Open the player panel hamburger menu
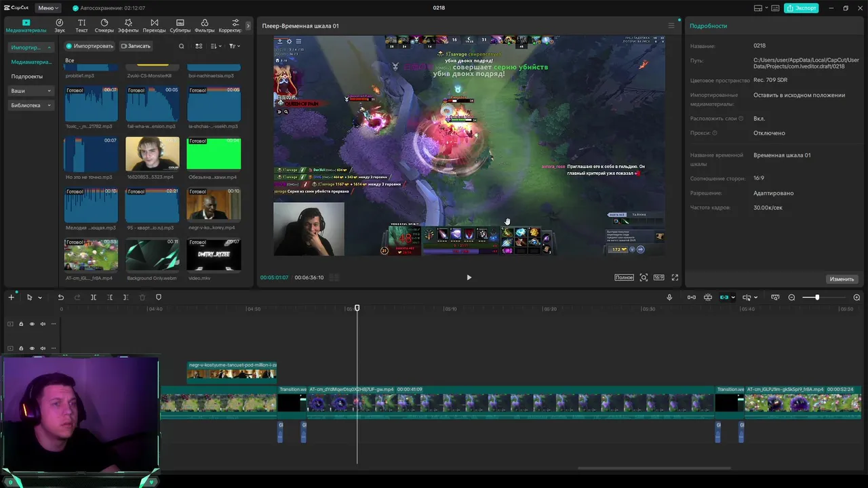 pos(671,26)
